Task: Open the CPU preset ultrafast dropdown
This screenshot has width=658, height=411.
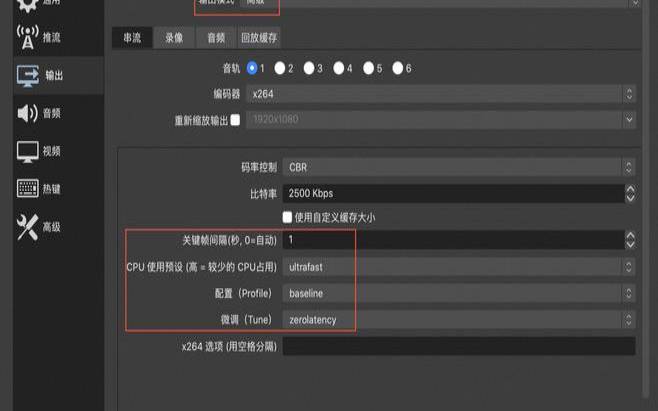Action: (459, 267)
